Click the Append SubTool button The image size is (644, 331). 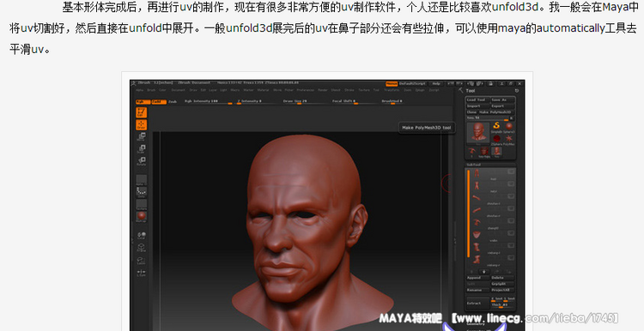[477, 278]
